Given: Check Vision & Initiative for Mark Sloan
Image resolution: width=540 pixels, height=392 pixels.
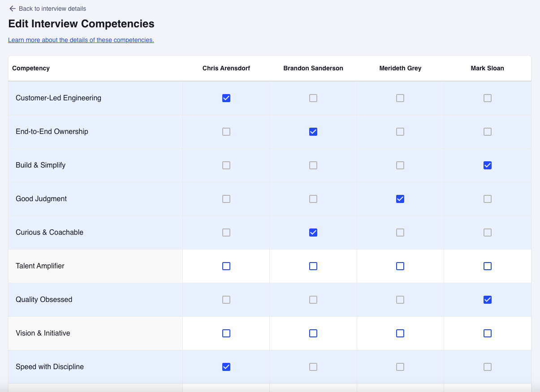Looking at the screenshot, I should (488, 333).
